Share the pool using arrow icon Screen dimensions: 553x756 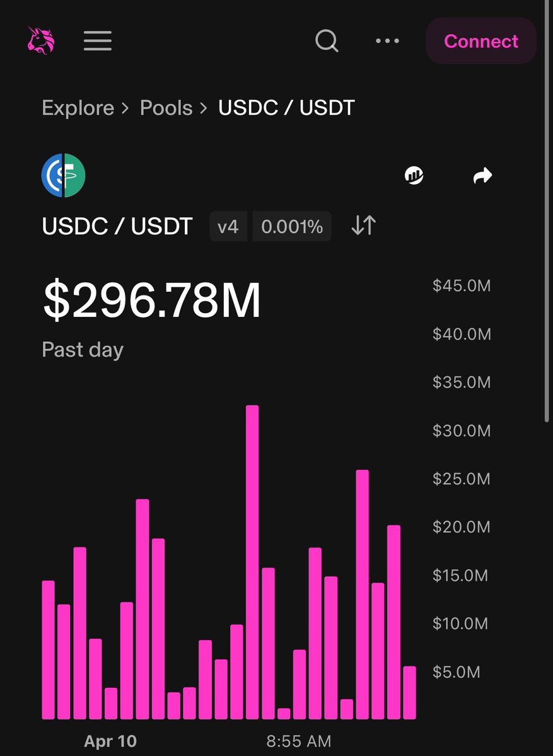(x=482, y=176)
